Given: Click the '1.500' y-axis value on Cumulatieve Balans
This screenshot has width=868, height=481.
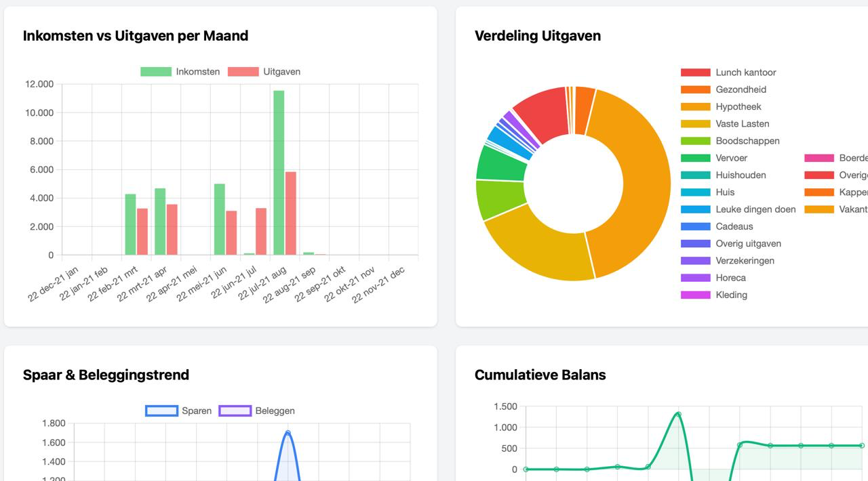Looking at the screenshot, I should (505, 406).
